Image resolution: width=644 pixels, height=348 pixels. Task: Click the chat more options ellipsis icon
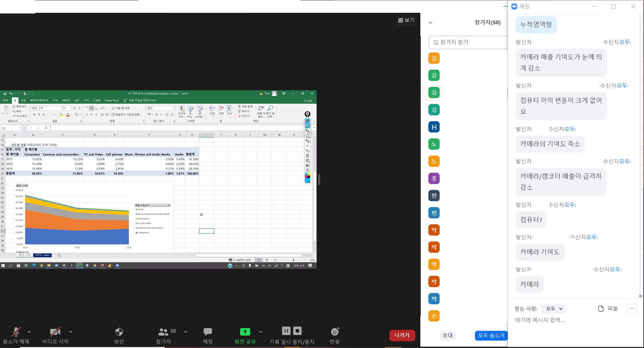(x=632, y=309)
